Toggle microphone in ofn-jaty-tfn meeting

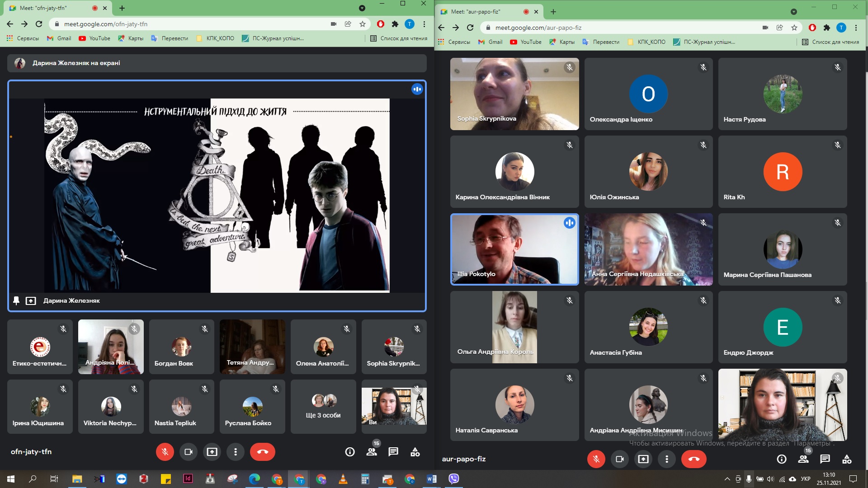point(165,452)
